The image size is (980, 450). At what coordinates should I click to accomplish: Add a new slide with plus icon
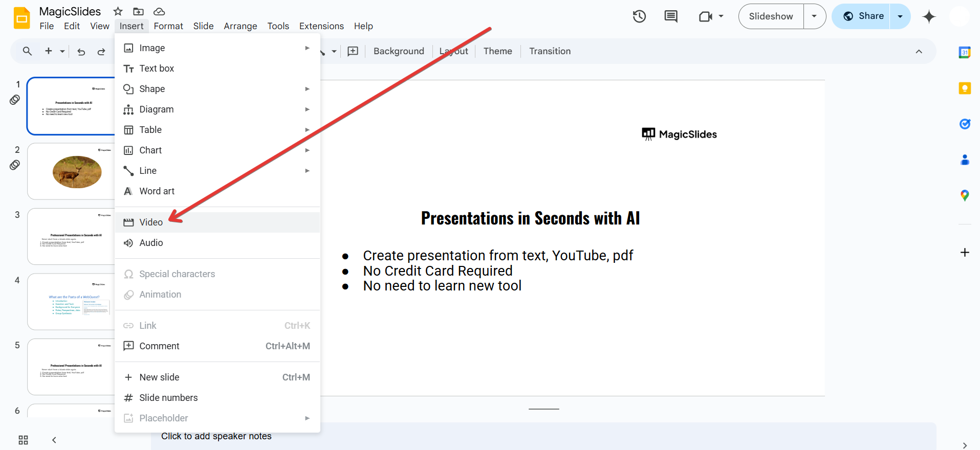[49, 51]
